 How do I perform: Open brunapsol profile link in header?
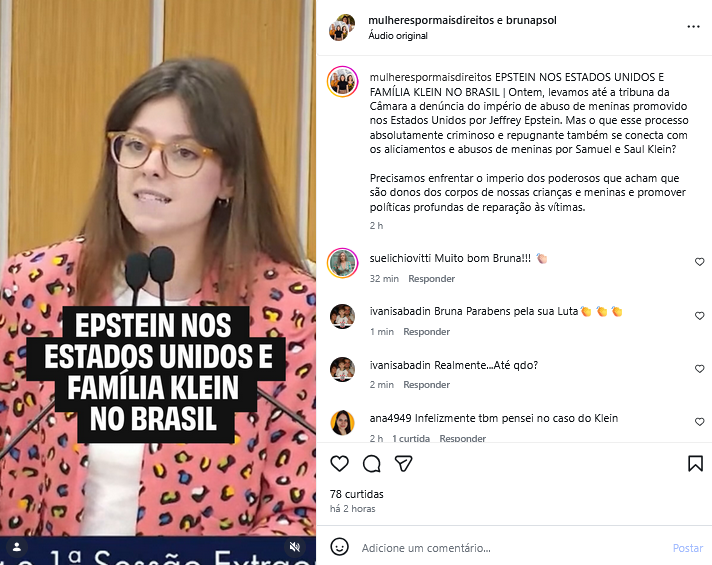(x=531, y=20)
